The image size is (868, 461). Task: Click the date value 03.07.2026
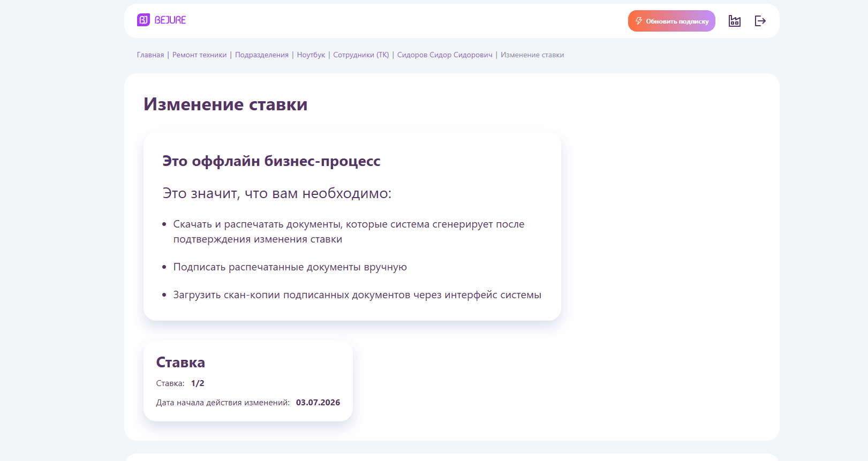coord(318,403)
